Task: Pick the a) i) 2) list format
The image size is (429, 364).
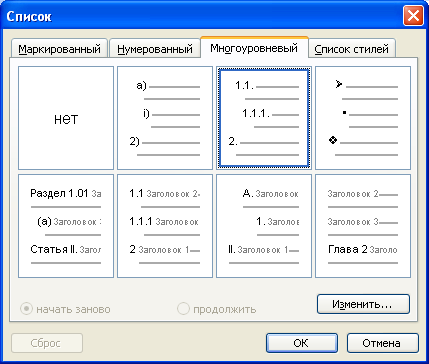Action: click(x=165, y=118)
